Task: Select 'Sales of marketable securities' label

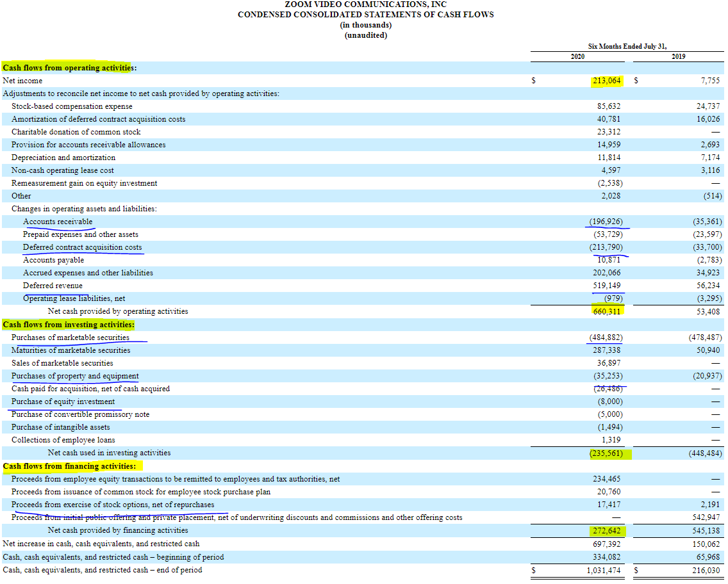Action: tap(62, 363)
